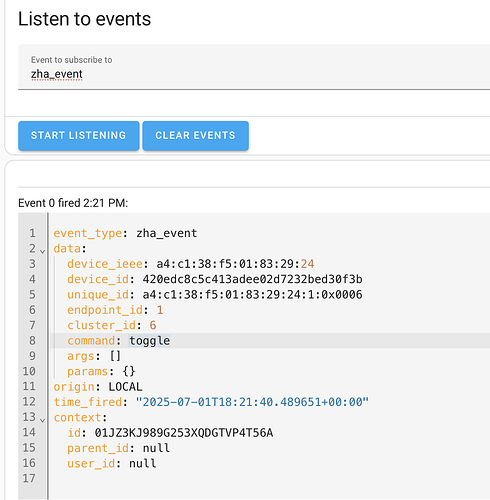This screenshot has height=500, width=490.
Task: Click the origin LOCAL value
Action: 125,387
